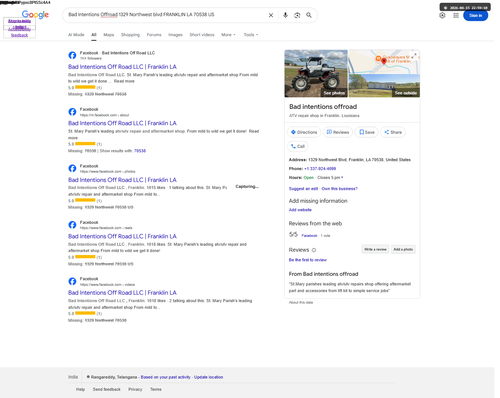Click the Add a photo button

click(403, 249)
